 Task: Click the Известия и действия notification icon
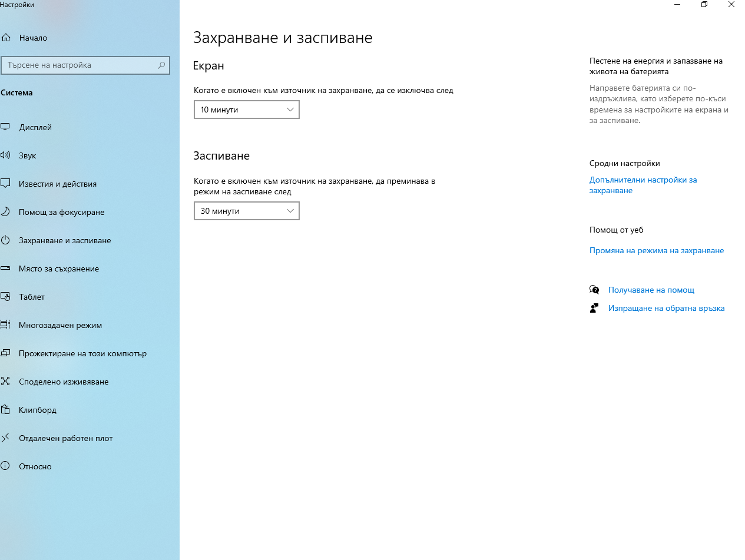[x=5, y=184]
